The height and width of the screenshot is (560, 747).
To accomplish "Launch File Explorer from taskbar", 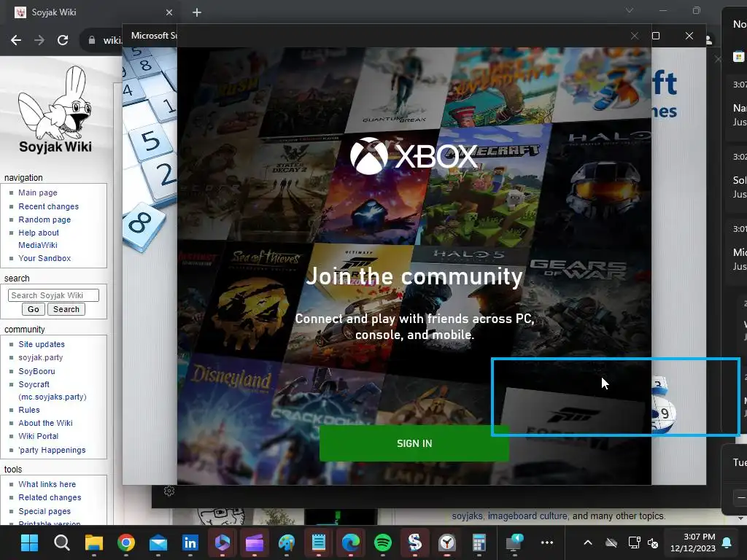I will tap(94, 542).
